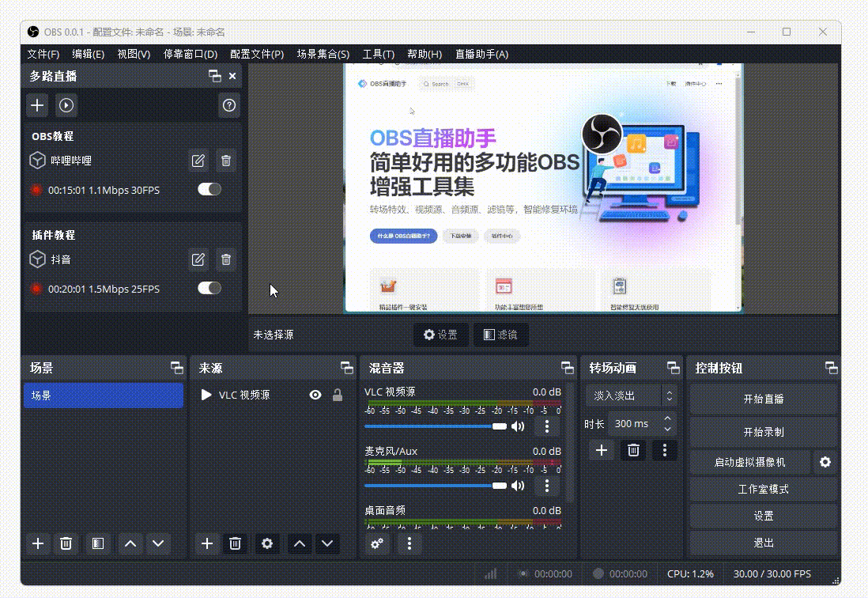Open 麦克风/Aux mixer options menu

pyautogui.click(x=547, y=486)
